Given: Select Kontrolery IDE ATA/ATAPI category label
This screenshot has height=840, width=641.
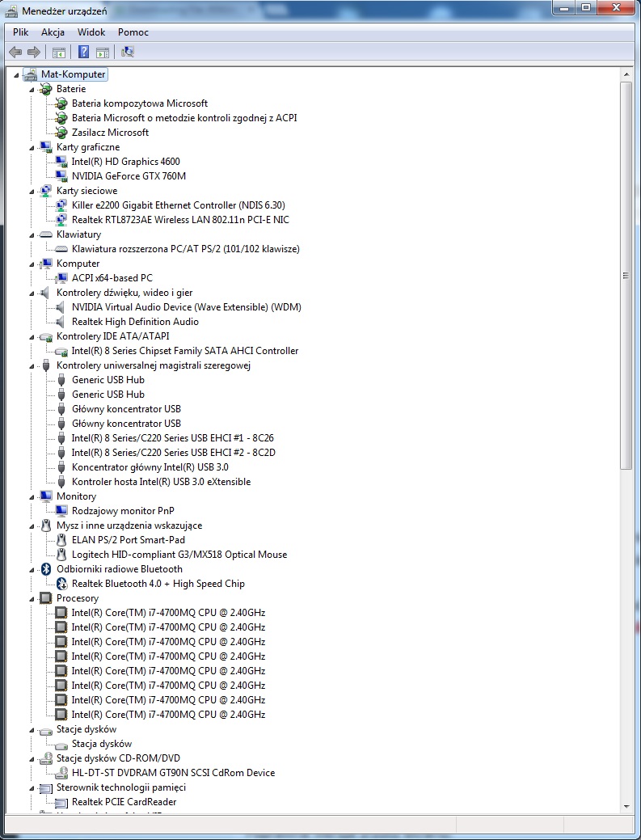Looking at the screenshot, I should click(113, 336).
